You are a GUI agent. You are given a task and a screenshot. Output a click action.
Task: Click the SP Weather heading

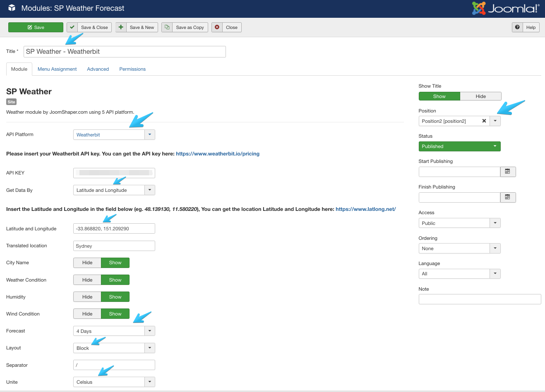pyautogui.click(x=29, y=92)
